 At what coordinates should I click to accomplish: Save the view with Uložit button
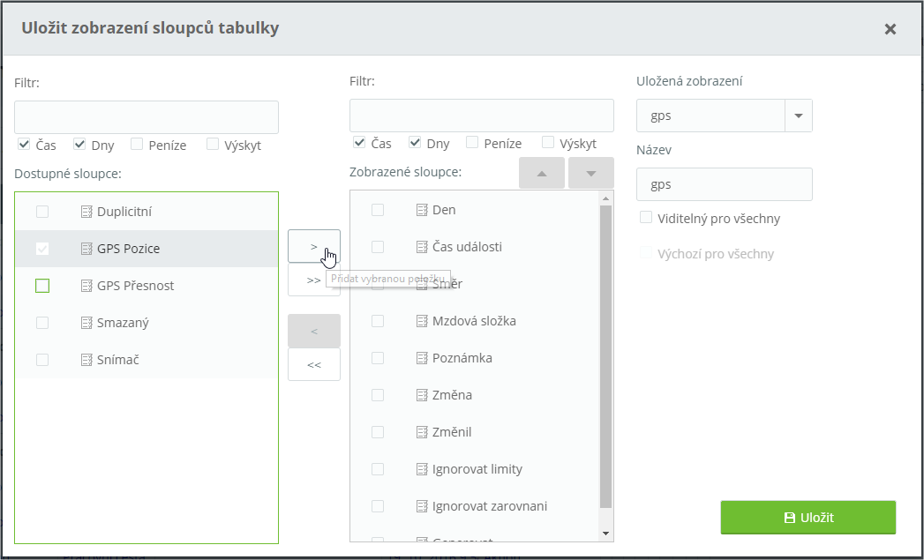point(808,518)
